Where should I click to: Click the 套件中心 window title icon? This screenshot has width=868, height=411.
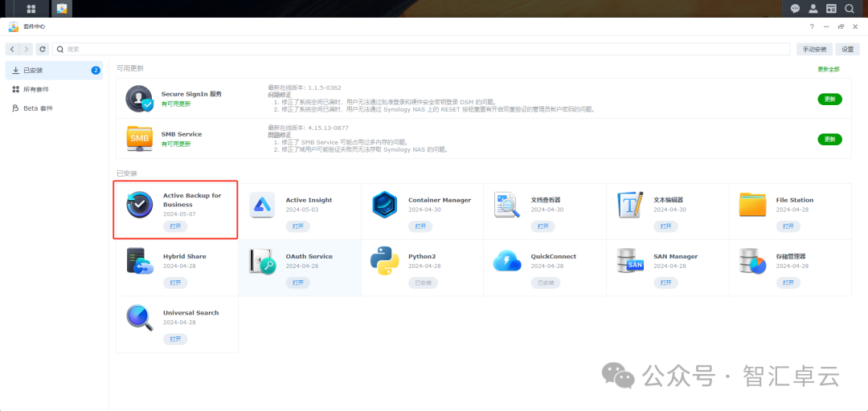click(14, 26)
